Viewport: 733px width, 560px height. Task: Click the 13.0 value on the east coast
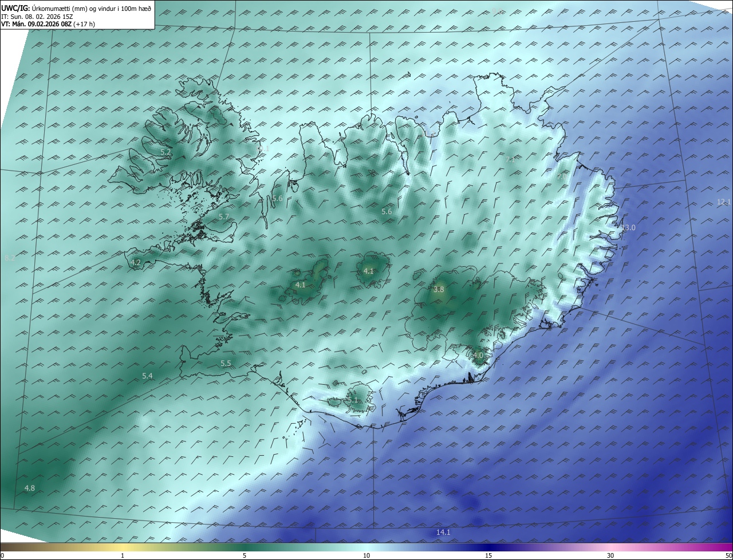tap(629, 228)
